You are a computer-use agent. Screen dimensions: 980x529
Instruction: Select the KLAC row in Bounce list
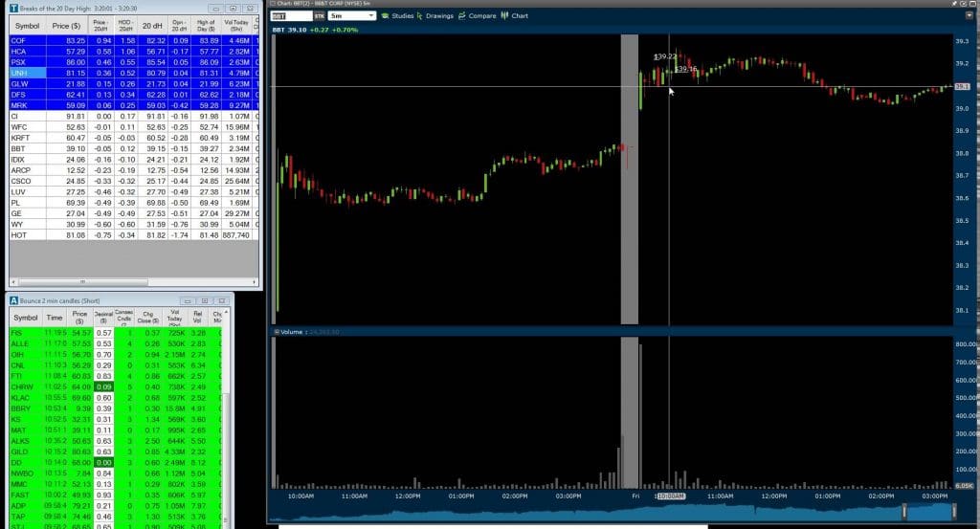(x=116, y=398)
